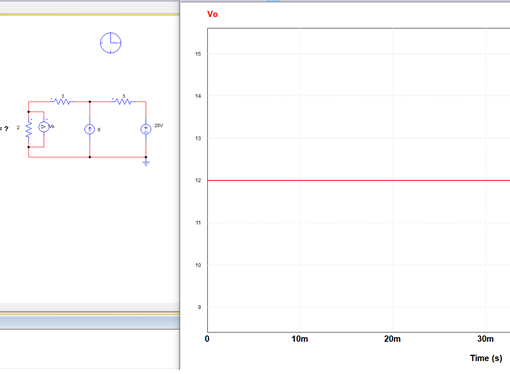Click the 12 y-axis tick label
510x374 pixels.
(x=198, y=180)
